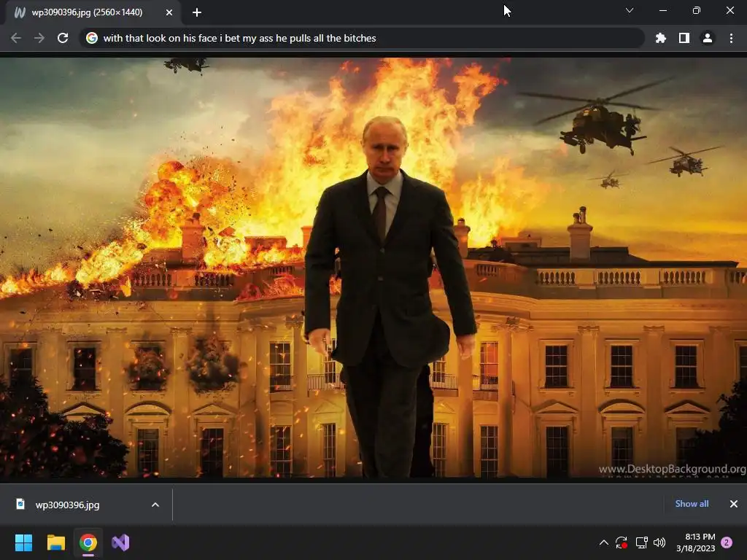Open the Chrome three-dot menu
Image resolution: width=747 pixels, height=560 pixels.
[x=731, y=38]
